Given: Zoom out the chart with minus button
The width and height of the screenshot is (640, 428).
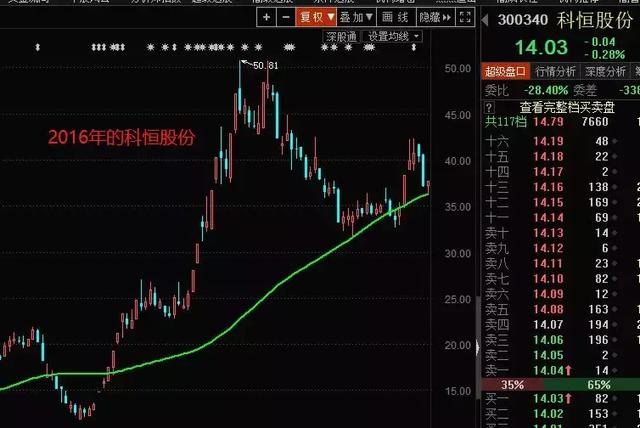Looking at the screenshot, I should 286,17.
